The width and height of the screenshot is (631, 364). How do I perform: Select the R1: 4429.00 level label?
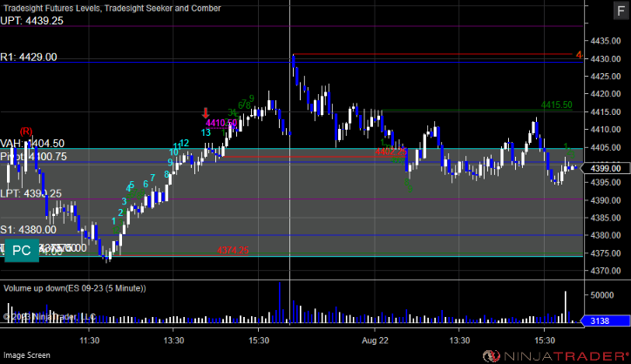pyautogui.click(x=29, y=57)
